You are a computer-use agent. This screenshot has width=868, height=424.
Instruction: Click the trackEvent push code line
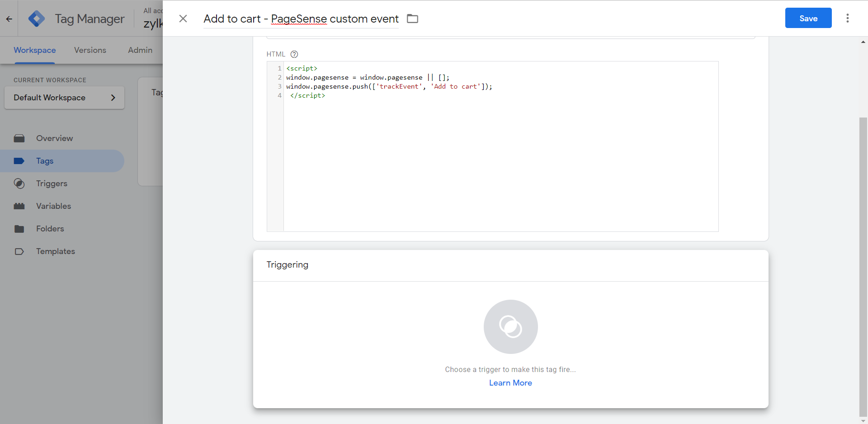(389, 86)
